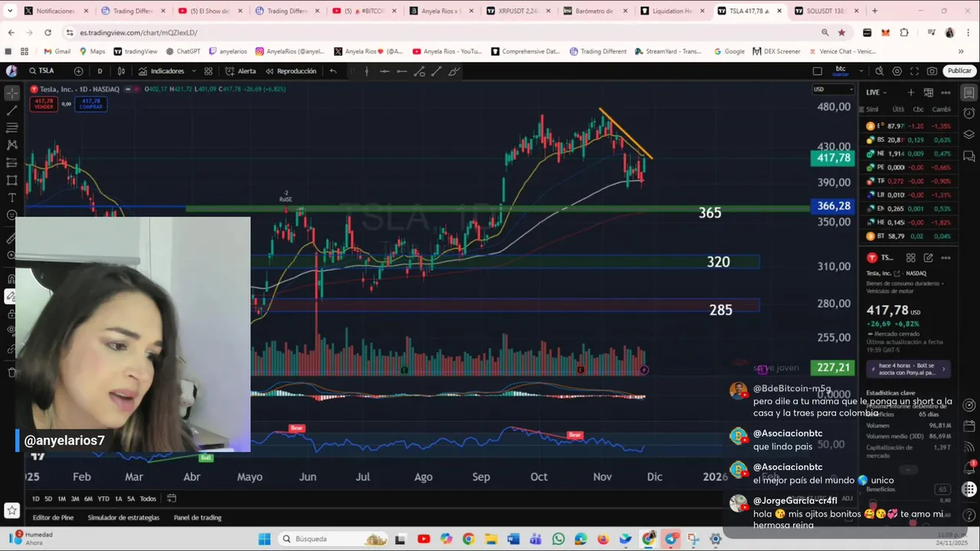The image size is (980, 551).
Task: Select the geometric shapes tool
Action: tap(11, 180)
